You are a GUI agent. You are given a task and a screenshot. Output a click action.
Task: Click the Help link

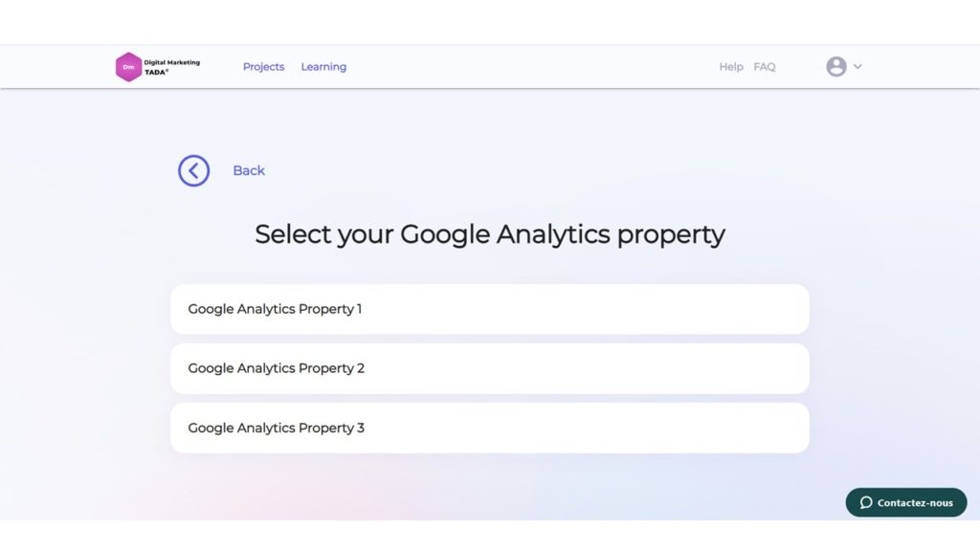tap(730, 67)
